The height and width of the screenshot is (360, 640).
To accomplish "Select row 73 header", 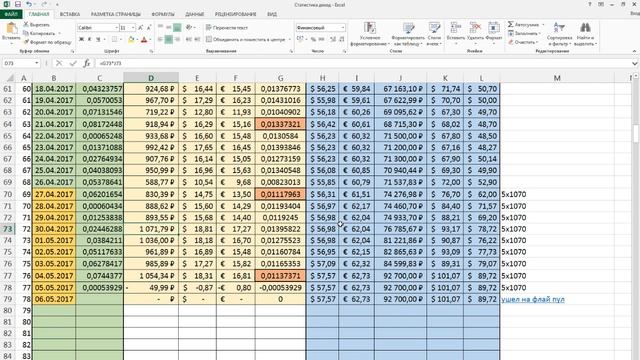I will (8, 229).
